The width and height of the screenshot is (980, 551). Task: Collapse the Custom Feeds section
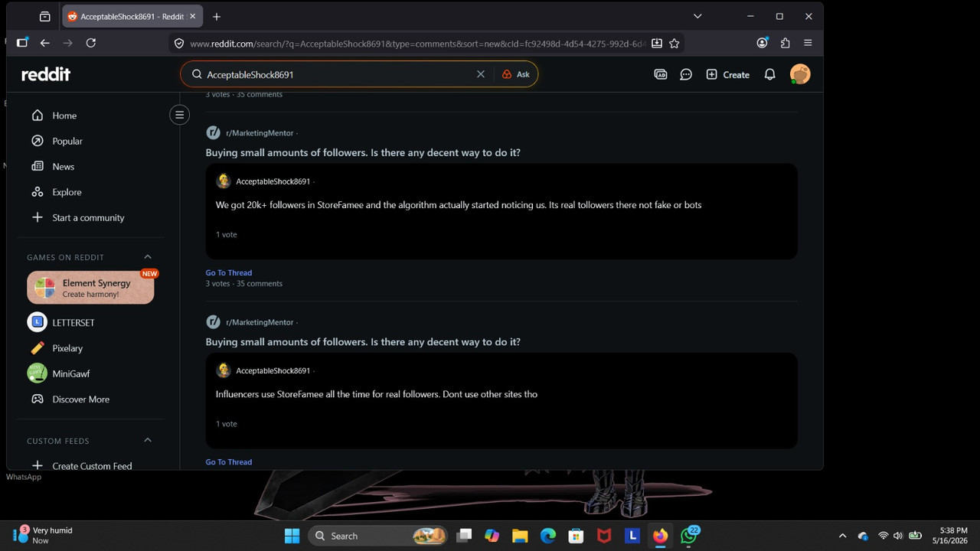(148, 441)
